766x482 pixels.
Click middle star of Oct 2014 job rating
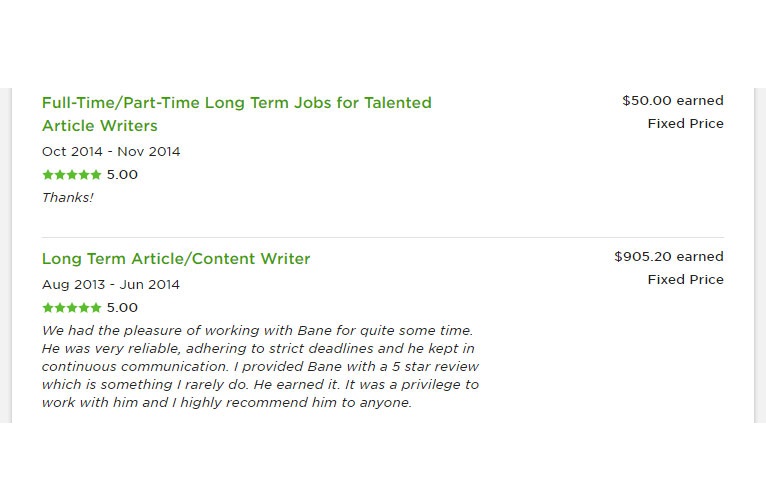(72, 175)
